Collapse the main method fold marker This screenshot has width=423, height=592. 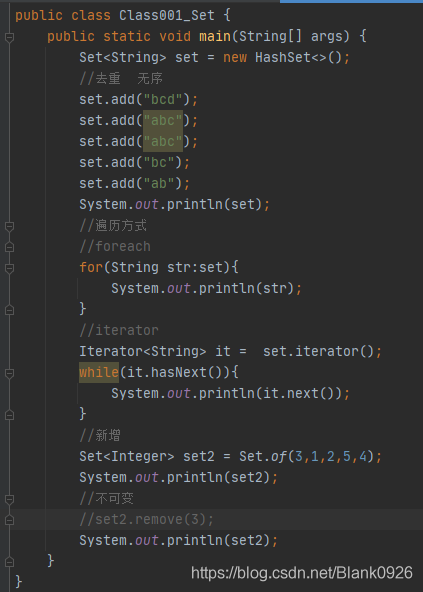[x=9, y=37]
